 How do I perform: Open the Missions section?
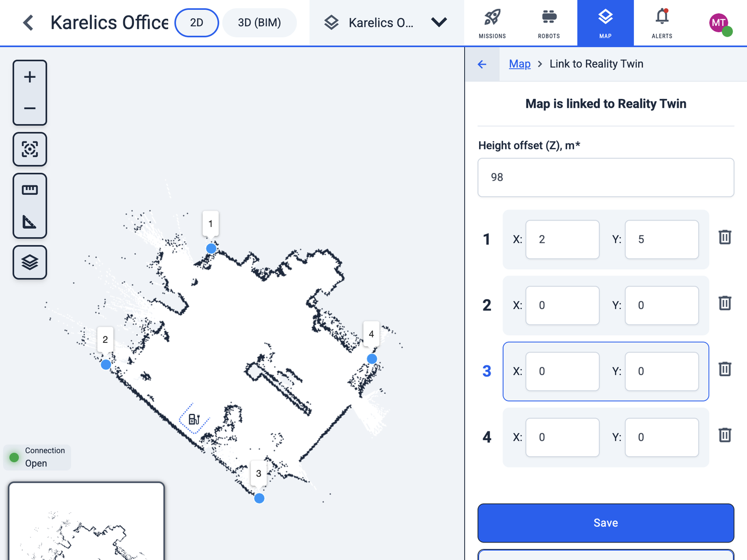tap(492, 23)
